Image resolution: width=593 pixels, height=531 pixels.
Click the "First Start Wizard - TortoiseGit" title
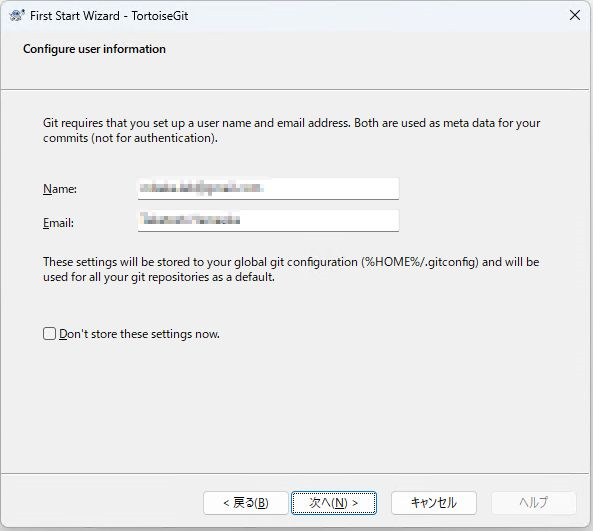tap(109, 16)
